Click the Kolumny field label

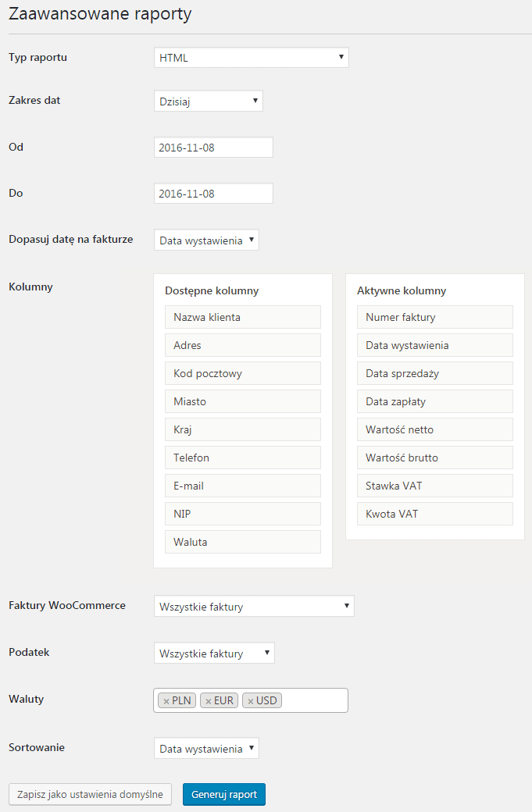click(30, 287)
